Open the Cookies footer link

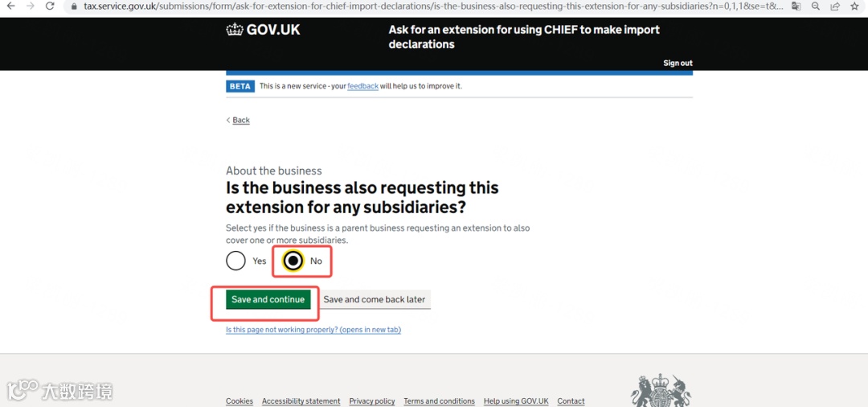tap(240, 401)
